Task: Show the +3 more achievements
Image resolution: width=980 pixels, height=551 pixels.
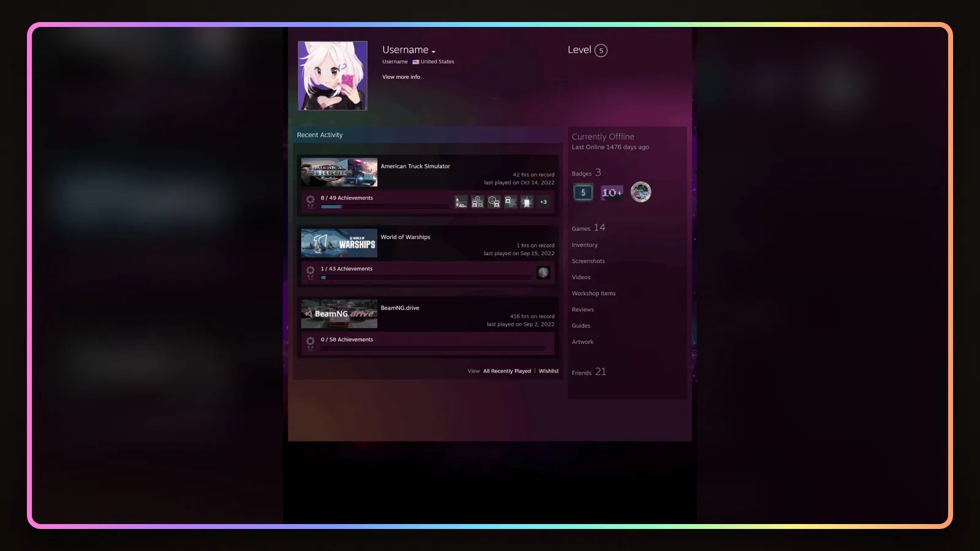Action: 543,201
